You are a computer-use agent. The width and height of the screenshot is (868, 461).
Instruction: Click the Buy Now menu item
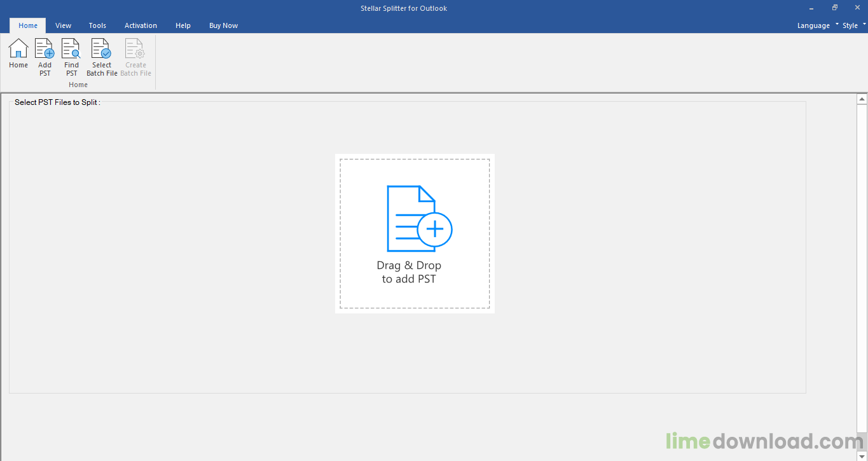[223, 25]
